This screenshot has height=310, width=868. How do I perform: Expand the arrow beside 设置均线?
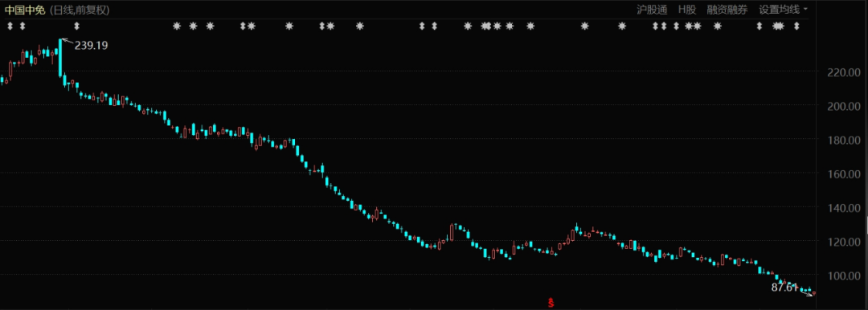click(x=805, y=10)
